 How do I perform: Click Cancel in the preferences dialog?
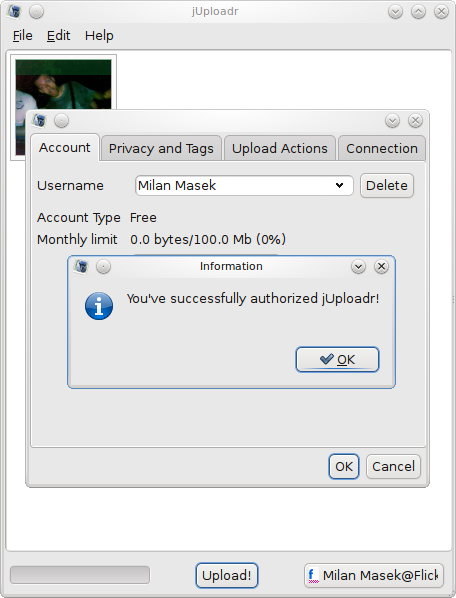coord(393,466)
